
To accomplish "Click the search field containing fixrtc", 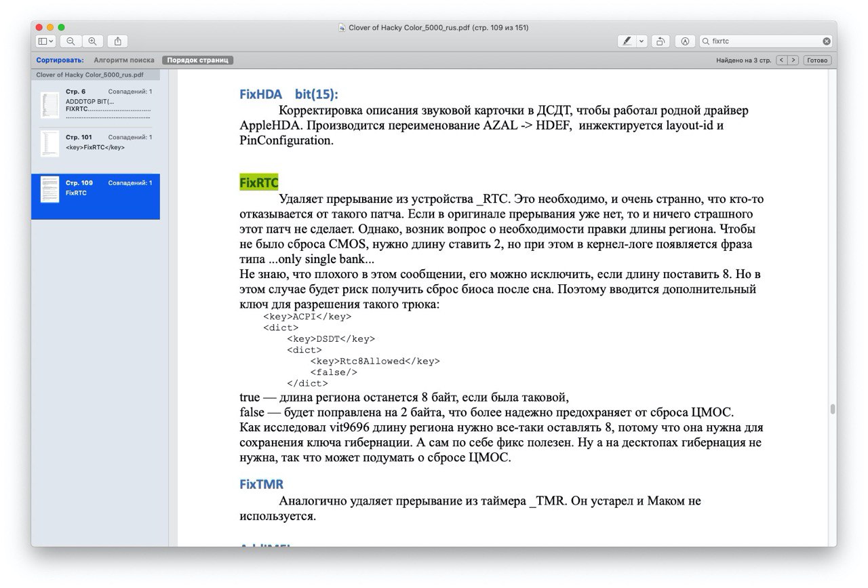I will point(766,41).
